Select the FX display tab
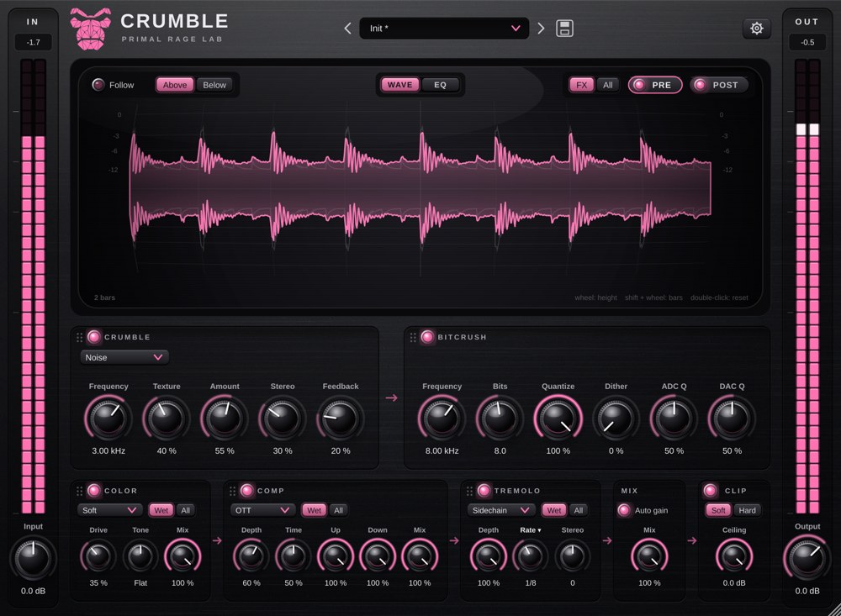Viewport: 841px width, 616px height. point(582,85)
